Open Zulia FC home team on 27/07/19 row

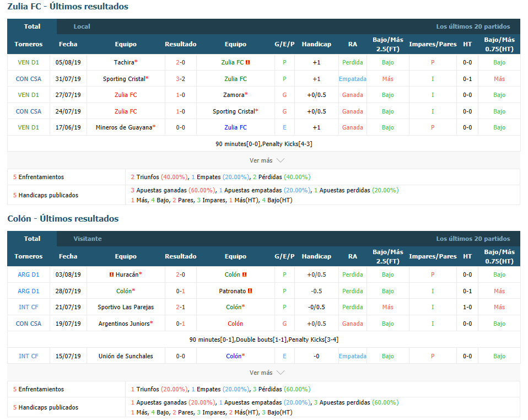click(x=126, y=95)
